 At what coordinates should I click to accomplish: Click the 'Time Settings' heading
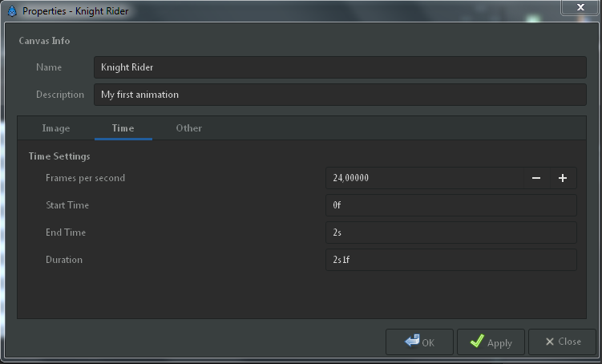59,156
